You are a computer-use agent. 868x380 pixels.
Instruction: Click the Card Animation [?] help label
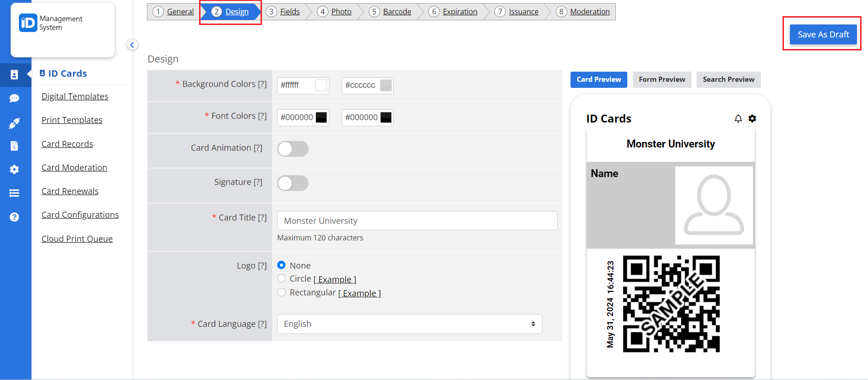[226, 147]
